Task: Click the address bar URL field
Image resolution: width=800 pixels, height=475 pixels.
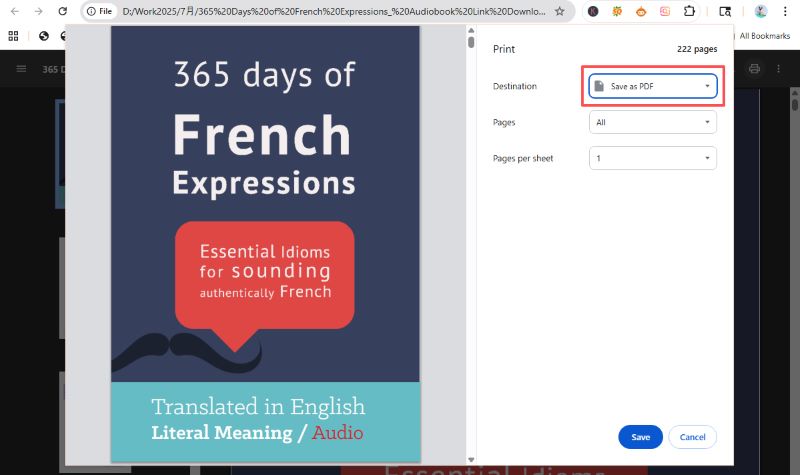Action: point(330,11)
